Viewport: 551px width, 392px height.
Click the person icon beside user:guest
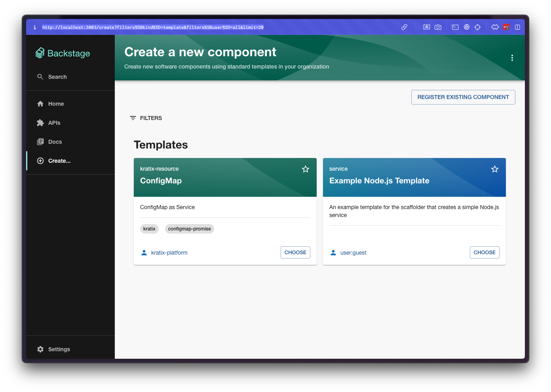(x=333, y=253)
